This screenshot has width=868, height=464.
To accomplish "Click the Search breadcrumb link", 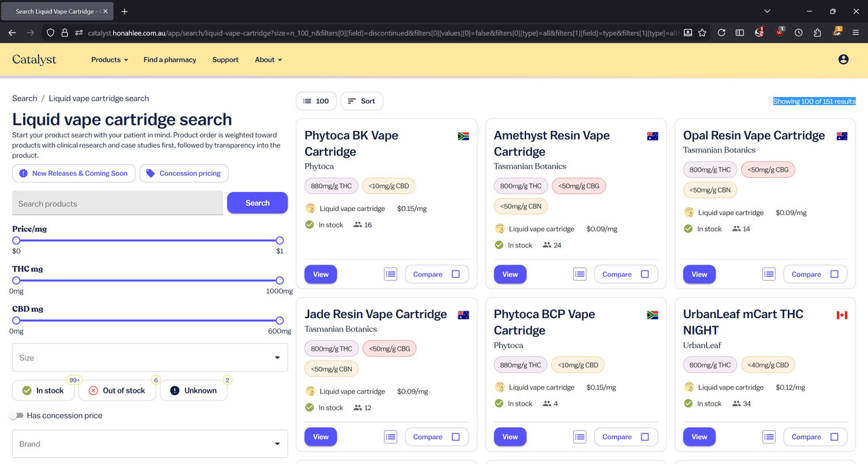I will [24, 98].
